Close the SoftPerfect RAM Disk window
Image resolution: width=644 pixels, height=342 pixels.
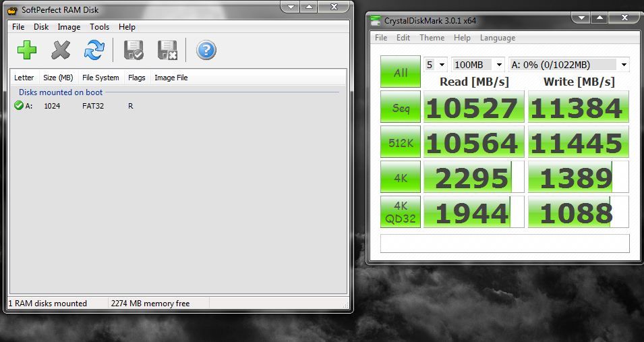334,7
